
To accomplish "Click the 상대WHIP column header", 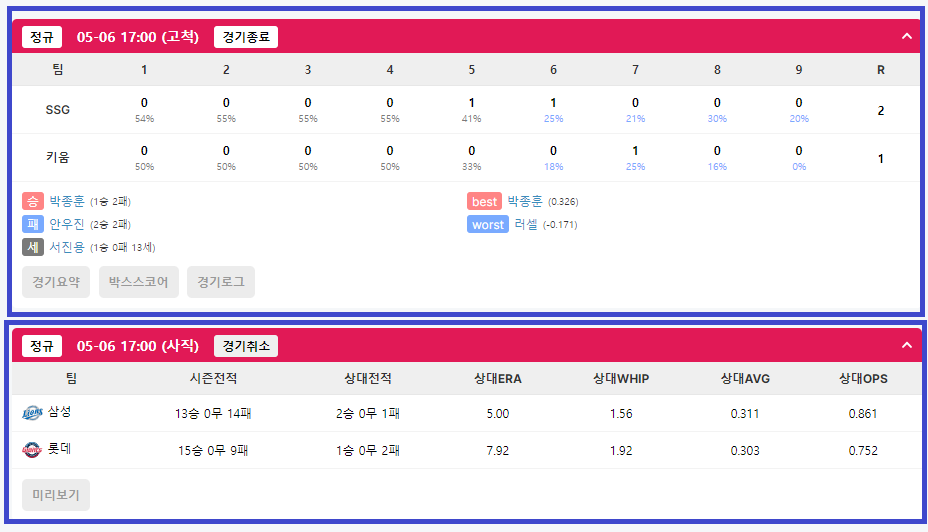I will 621,379.
